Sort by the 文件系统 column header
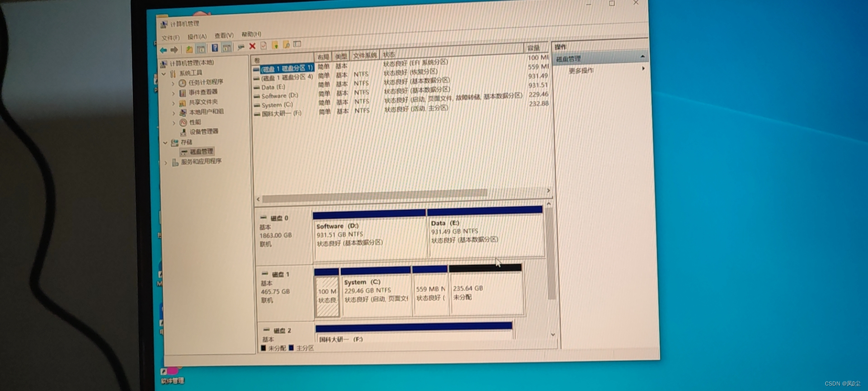This screenshot has height=391, width=868. [365, 55]
